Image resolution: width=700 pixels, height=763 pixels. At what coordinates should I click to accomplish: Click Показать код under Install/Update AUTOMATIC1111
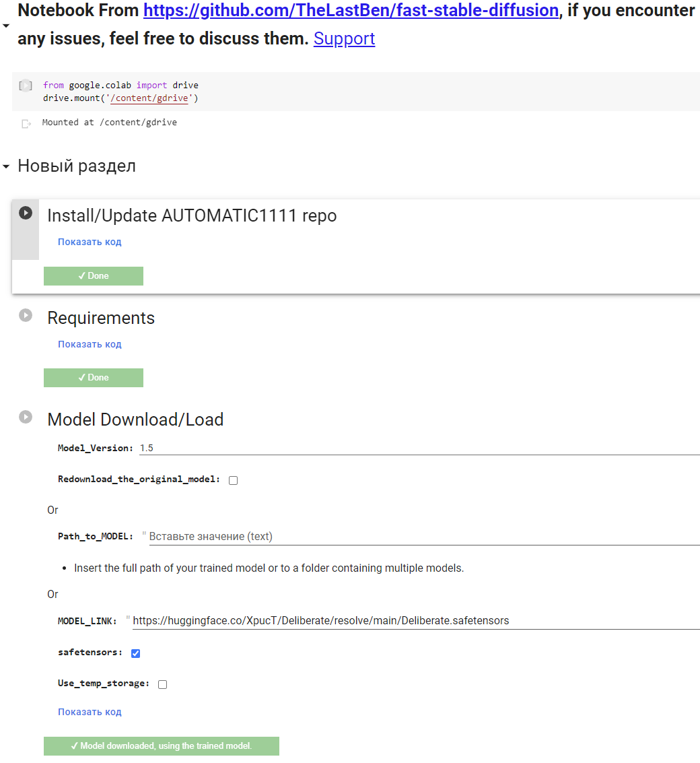click(x=90, y=241)
